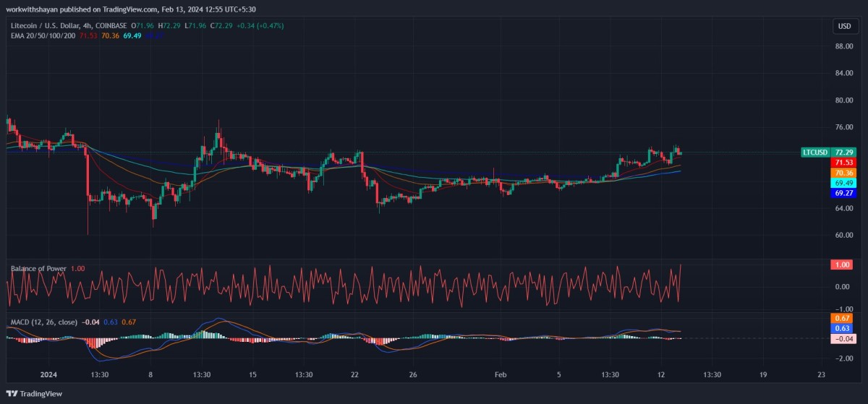
Task: Click the green LTCUSD symbol tag
Action: click(814, 152)
